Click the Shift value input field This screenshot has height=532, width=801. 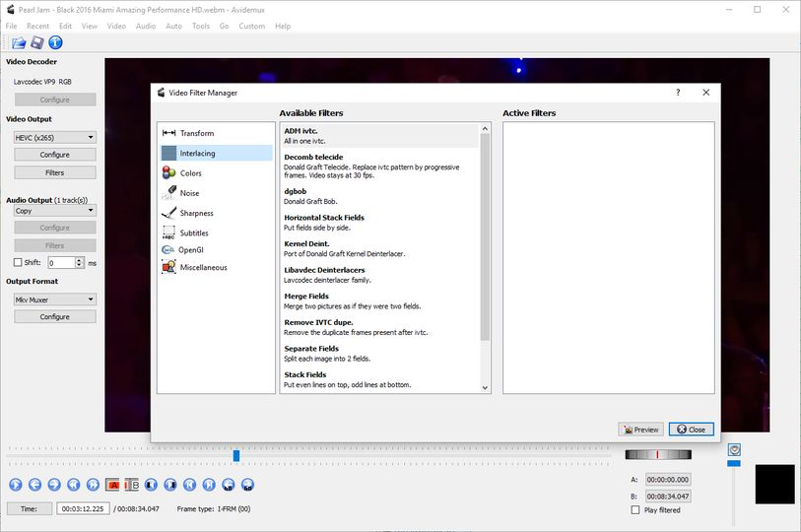62,263
